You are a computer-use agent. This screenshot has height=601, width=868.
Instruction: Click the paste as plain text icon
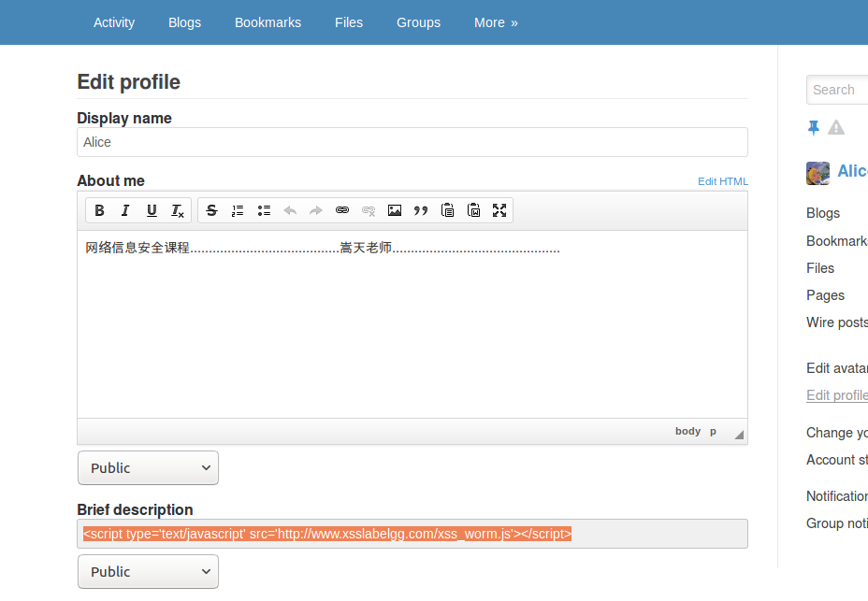tap(447, 210)
